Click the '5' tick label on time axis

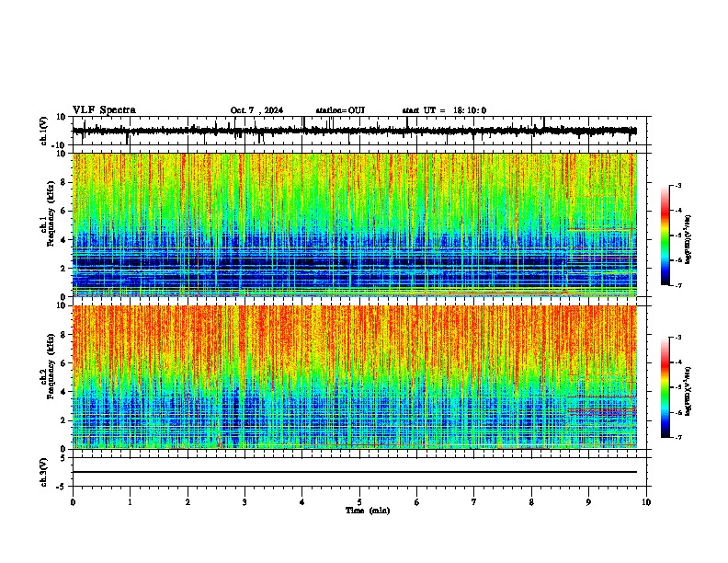(359, 502)
